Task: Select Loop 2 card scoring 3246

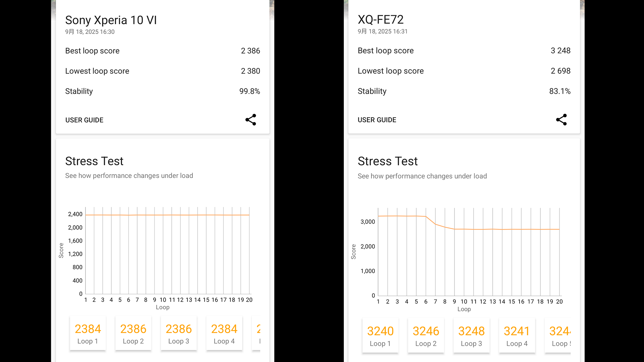Action: pos(426,336)
